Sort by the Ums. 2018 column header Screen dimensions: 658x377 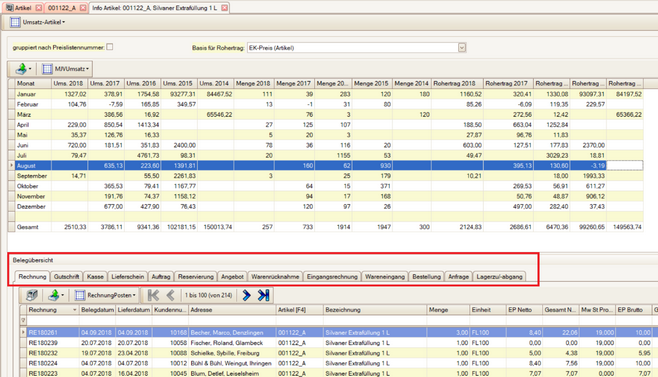69,84
